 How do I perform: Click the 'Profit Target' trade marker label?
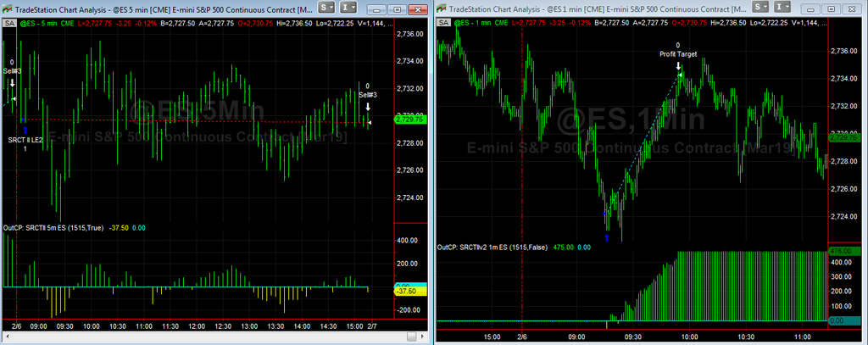pyautogui.click(x=677, y=53)
